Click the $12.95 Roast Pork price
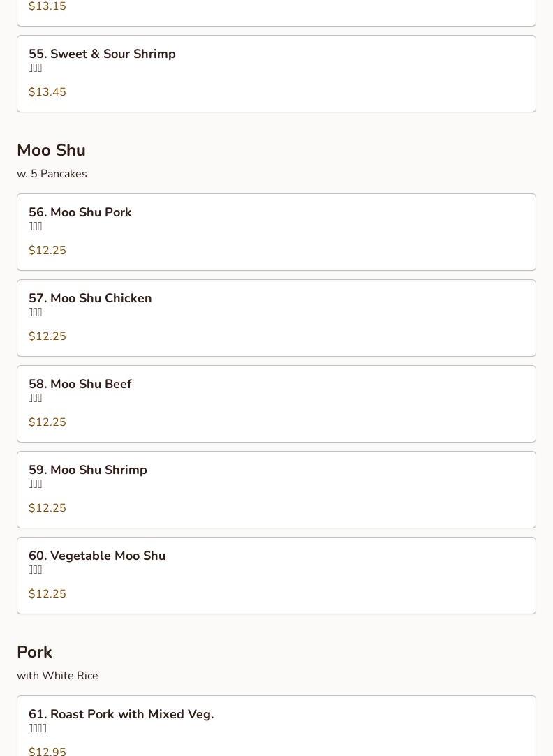The height and width of the screenshot is (756, 553). pyautogui.click(x=47, y=751)
